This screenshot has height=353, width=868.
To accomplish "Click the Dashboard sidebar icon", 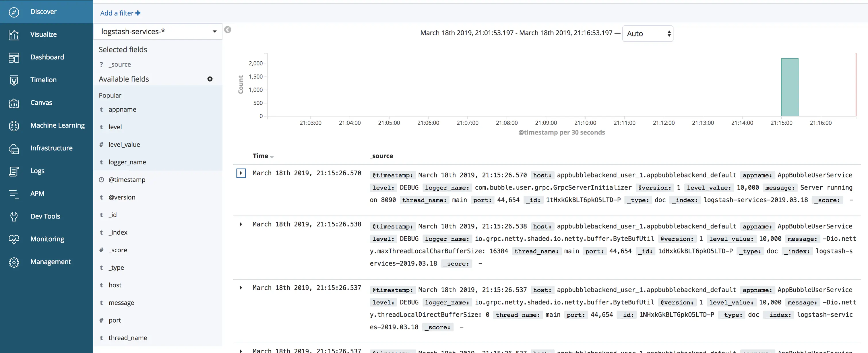I will pos(14,58).
